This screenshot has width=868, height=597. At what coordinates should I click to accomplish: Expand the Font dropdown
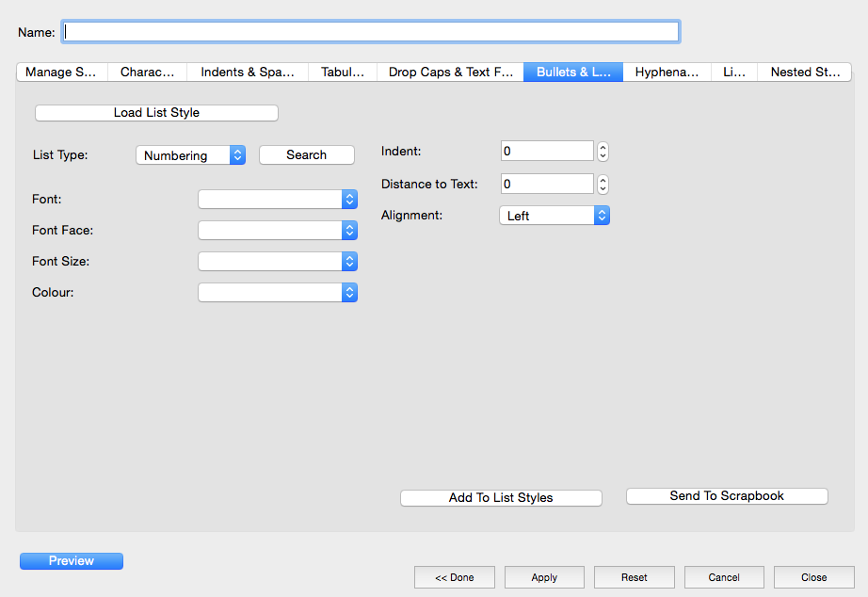[x=277, y=200]
